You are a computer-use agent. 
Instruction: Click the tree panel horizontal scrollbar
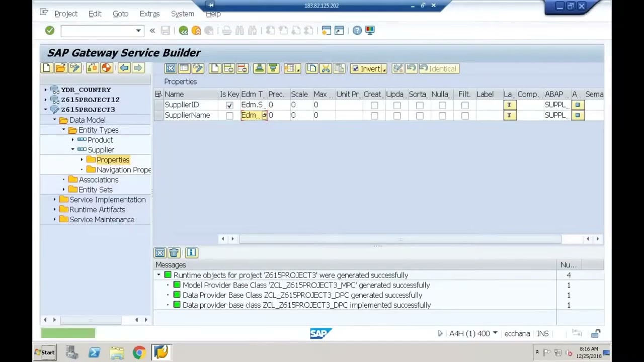[91, 320]
